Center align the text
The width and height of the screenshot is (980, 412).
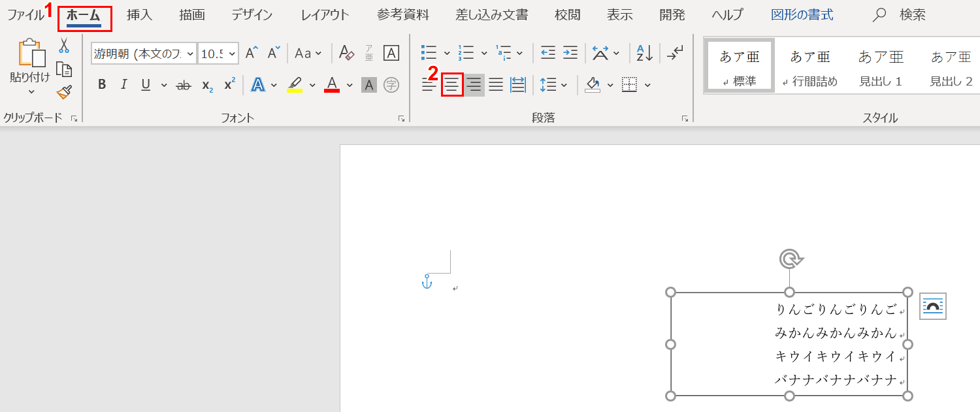coord(452,85)
